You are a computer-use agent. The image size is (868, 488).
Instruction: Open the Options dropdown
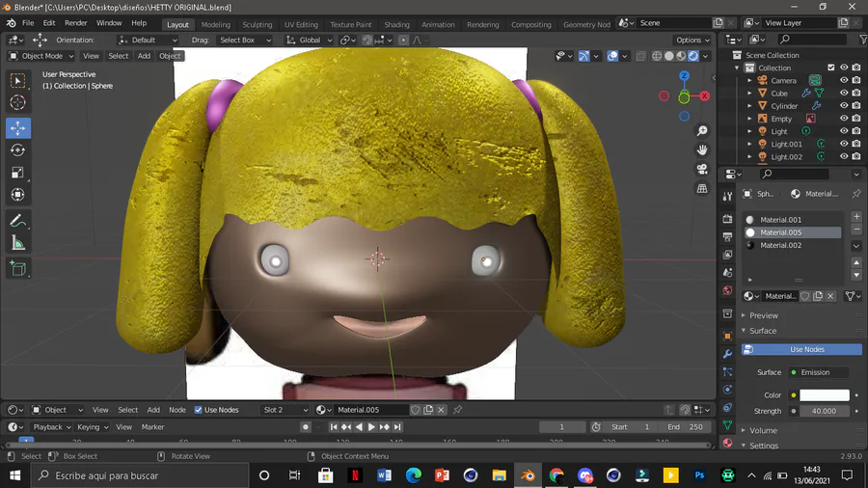tap(692, 40)
